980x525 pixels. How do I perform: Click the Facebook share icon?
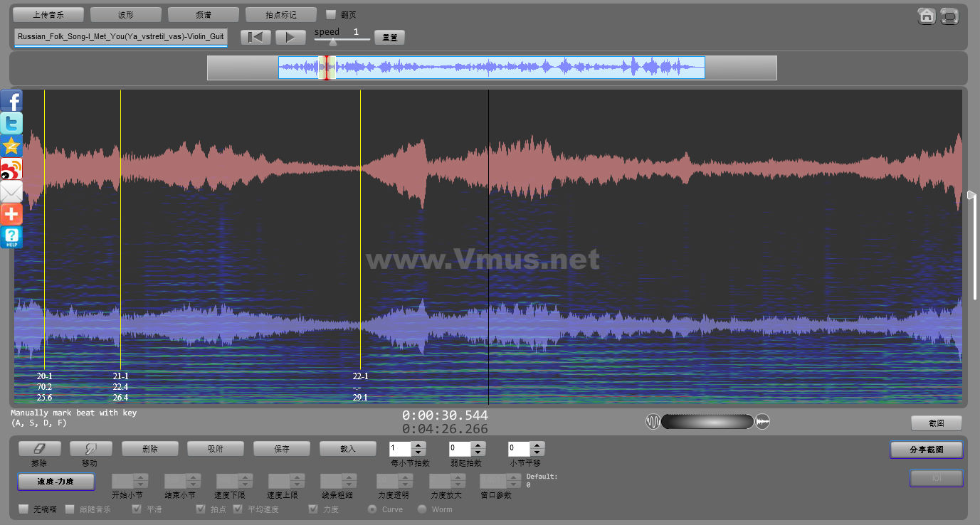click(11, 100)
